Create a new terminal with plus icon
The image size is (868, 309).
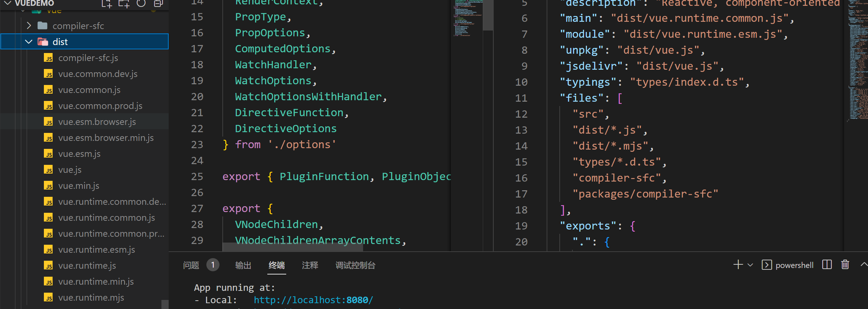(738, 265)
